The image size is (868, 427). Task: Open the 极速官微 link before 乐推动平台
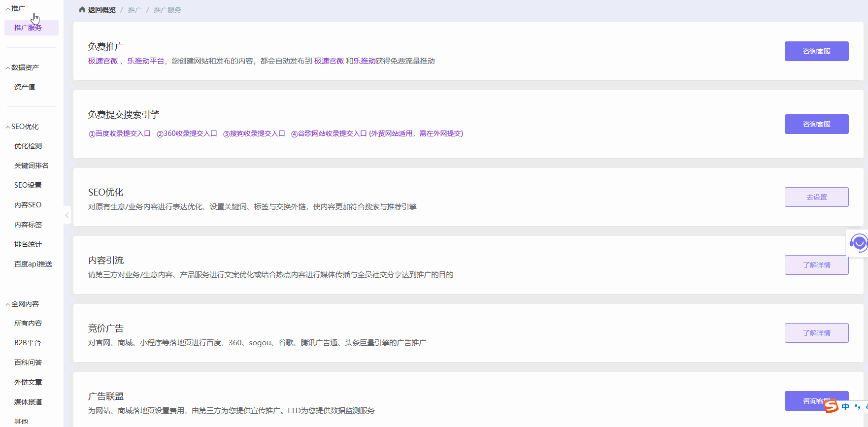[103, 61]
